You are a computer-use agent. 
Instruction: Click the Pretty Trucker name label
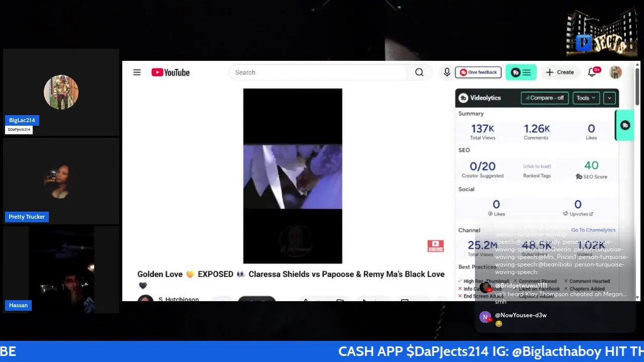[27, 217]
